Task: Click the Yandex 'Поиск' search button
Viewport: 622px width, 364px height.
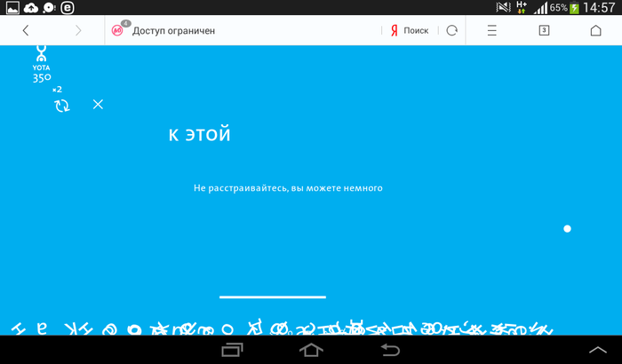Action: 410,30
